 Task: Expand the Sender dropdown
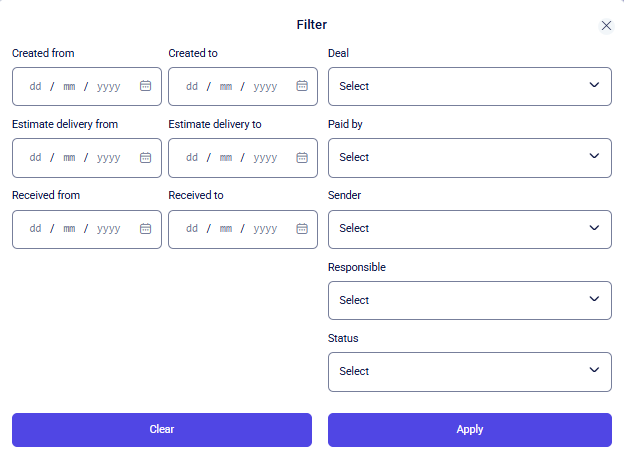[469, 228]
